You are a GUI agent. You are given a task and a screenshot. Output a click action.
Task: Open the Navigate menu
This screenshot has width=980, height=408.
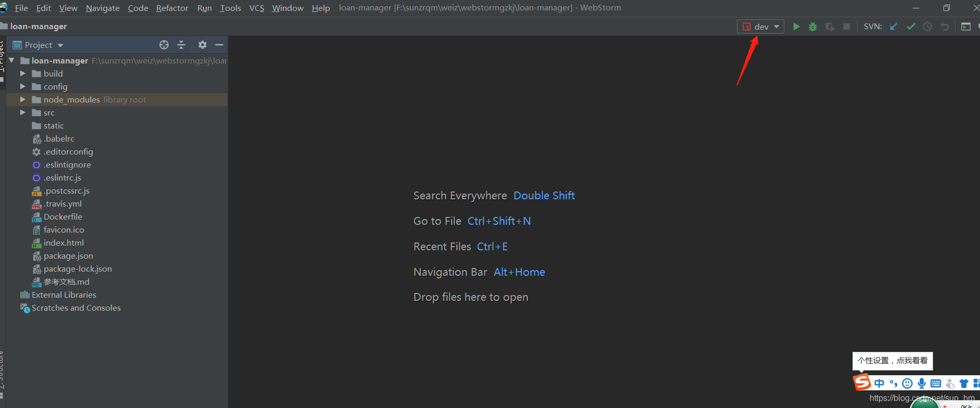point(103,8)
